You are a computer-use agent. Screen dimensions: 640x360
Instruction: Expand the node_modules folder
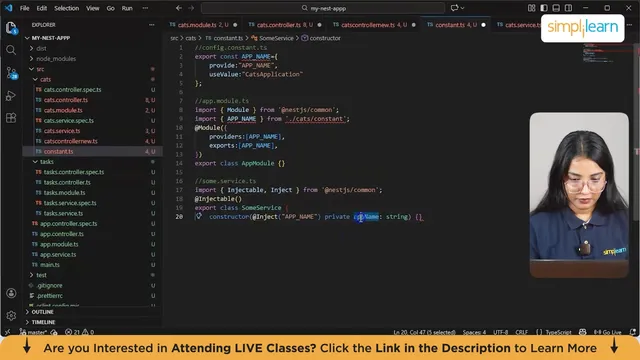pyautogui.click(x=32, y=59)
